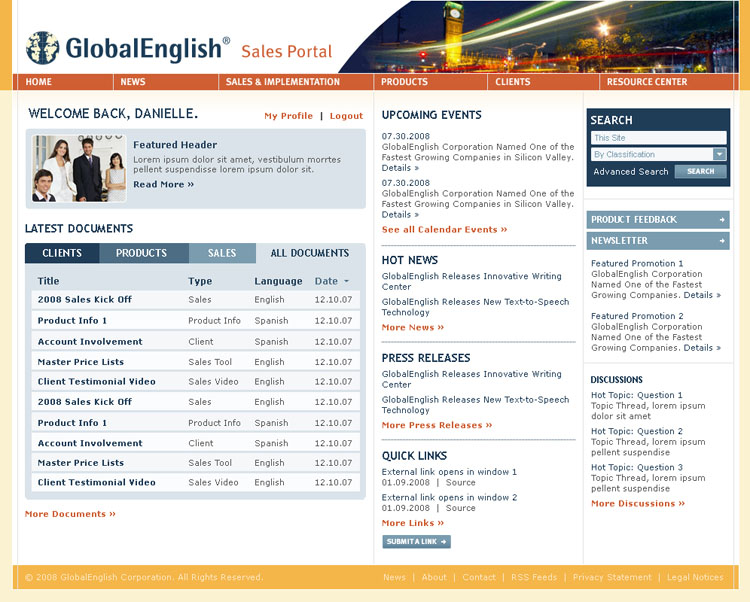Image resolution: width=750 pixels, height=602 pixels.
Task: Open Details for Featured Promotion 1
Action: [x=702, y=295]
